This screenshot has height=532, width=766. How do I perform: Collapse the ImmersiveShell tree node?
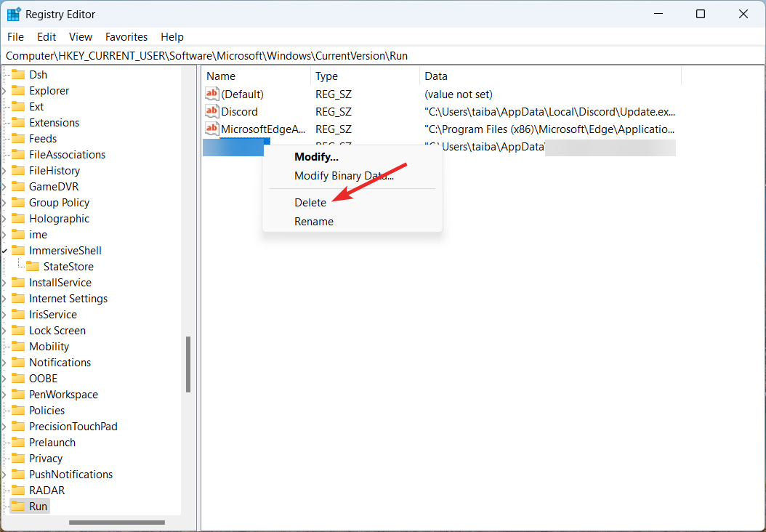pos(5,250)
